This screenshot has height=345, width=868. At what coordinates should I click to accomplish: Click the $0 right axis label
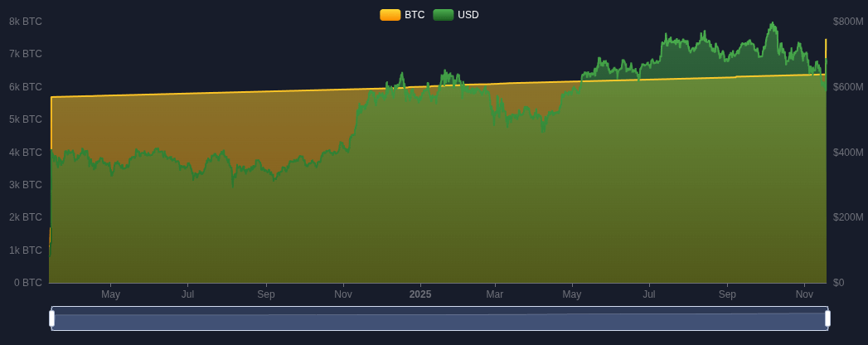(839, 283)
